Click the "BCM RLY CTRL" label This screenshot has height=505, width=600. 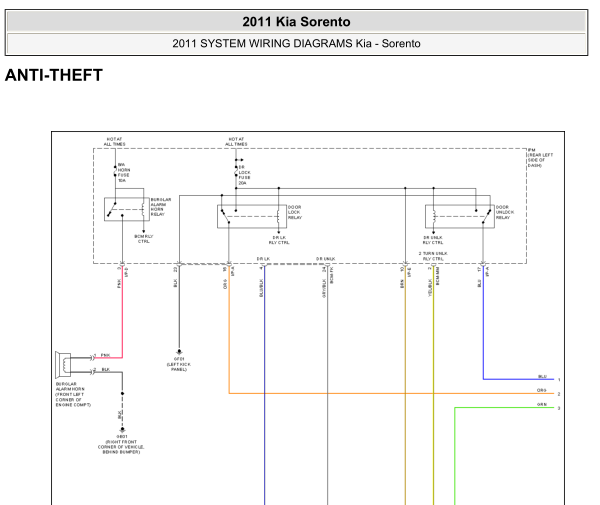tap(143, 239)
